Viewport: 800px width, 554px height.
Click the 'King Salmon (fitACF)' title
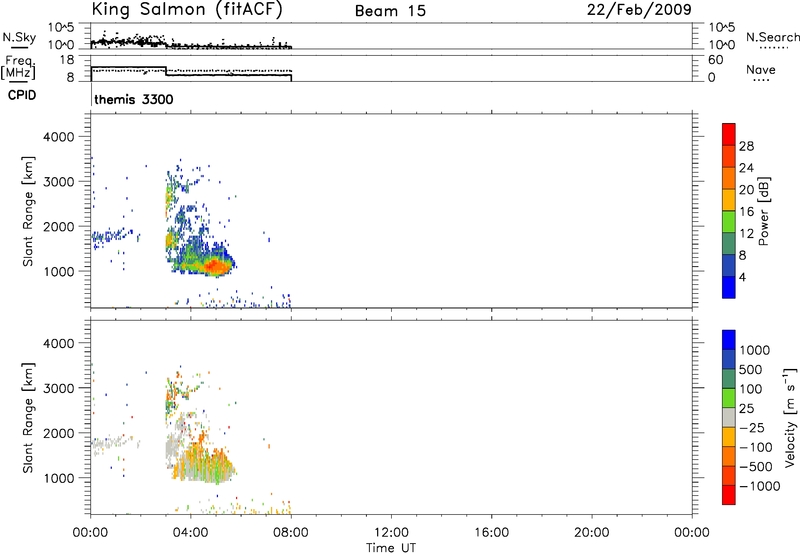pos(187,10)
